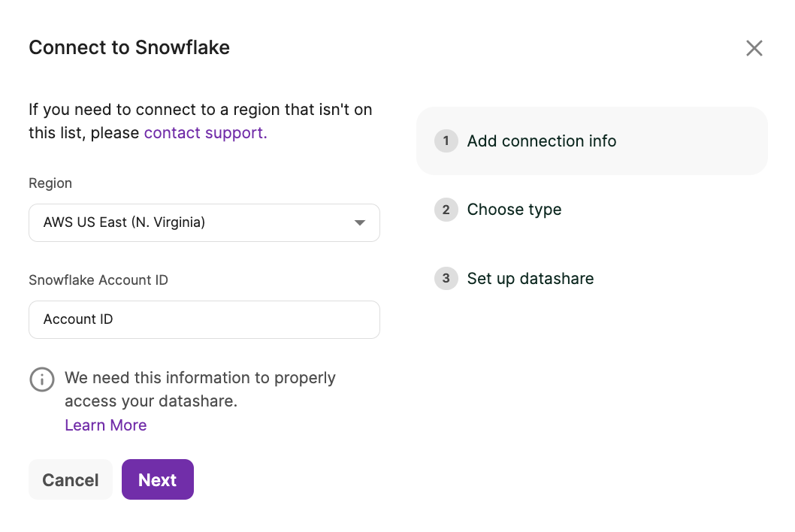This screenshot has width=795, height=532.
Task: Click the Connect to Snowflake title
Action: 129,48
